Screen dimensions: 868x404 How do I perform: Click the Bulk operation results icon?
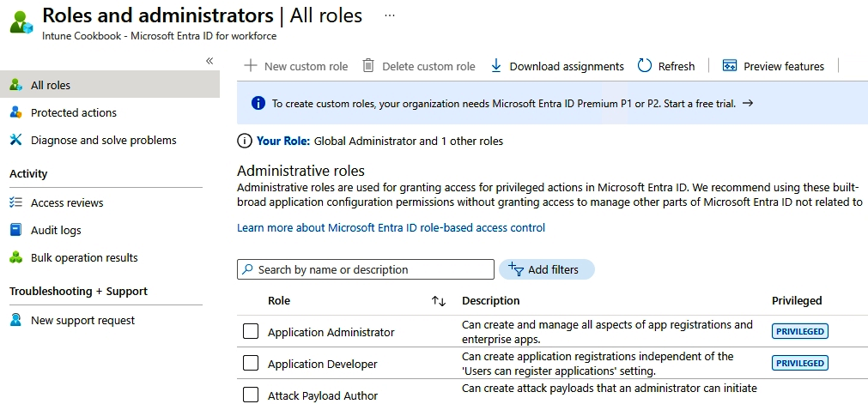(x=16, y=257)
